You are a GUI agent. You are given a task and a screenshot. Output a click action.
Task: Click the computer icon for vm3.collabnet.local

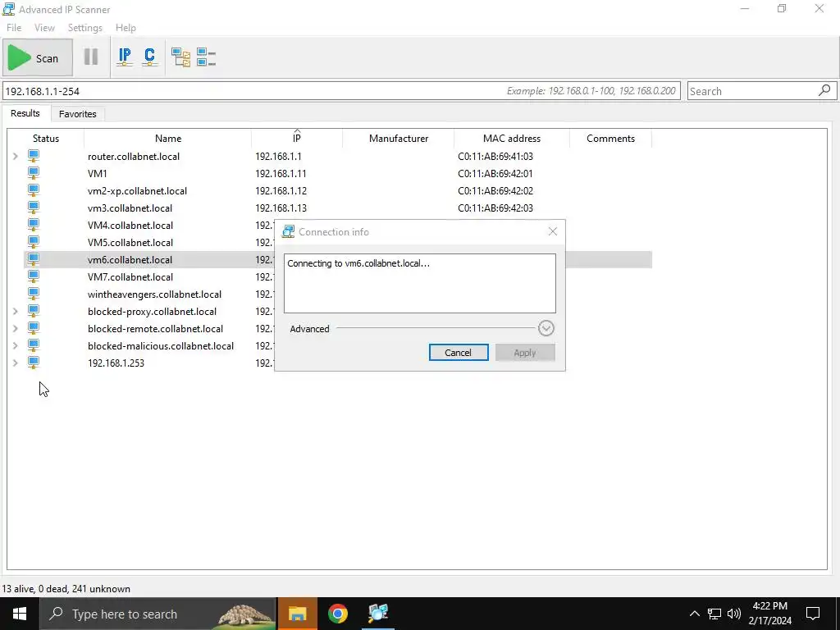click(x=33, y=208)
